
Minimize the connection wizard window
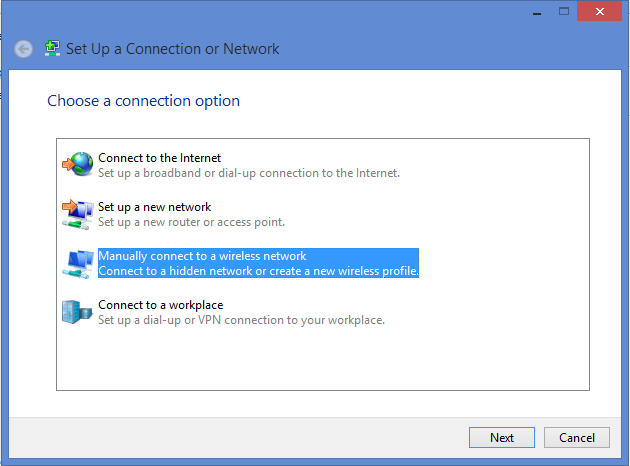[537, 12]
